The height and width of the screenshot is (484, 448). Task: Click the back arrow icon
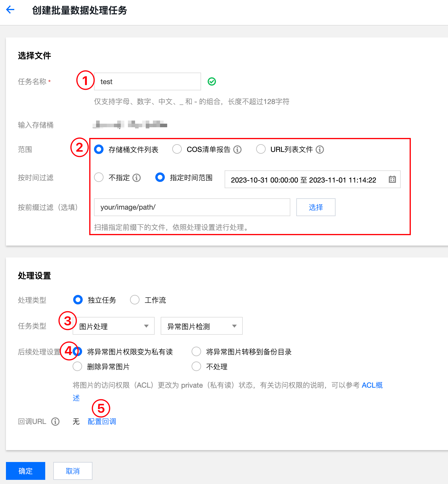10,10
